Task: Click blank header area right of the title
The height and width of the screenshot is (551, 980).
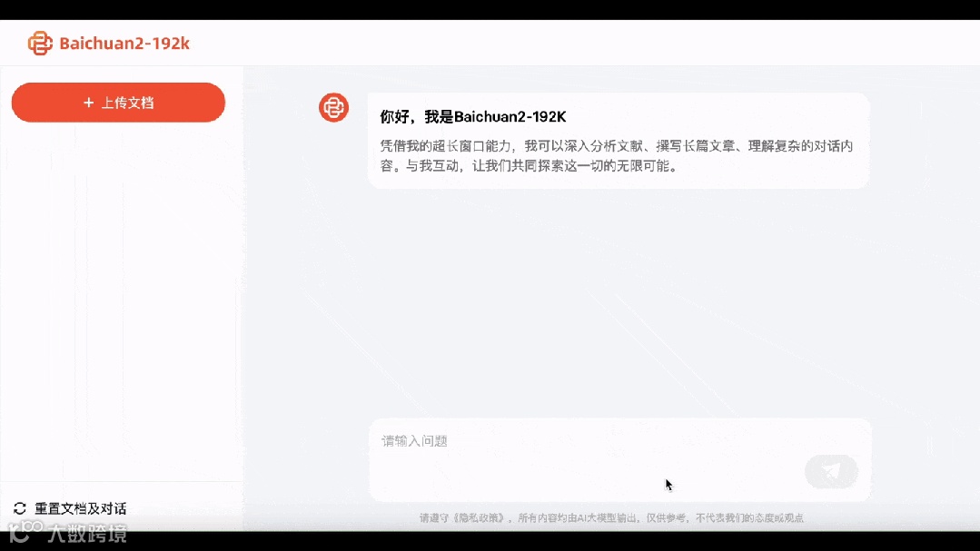Action: tap(562, 43)
